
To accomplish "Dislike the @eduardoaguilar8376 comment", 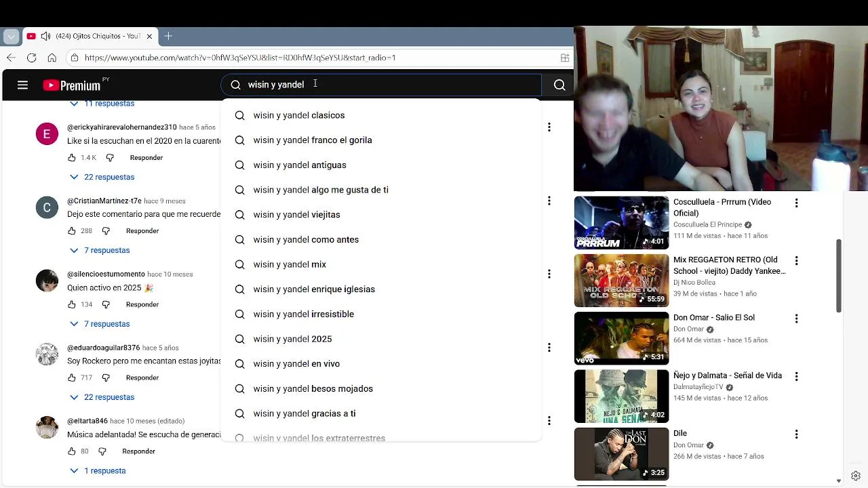I will (x=106, y=378).
